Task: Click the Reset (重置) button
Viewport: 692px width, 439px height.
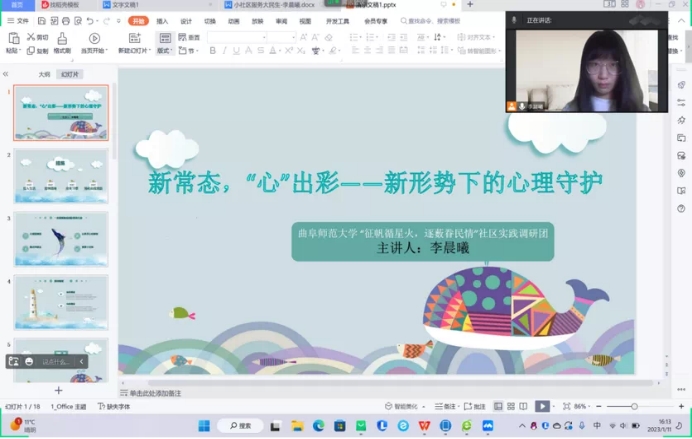Action: click(190, 37)
